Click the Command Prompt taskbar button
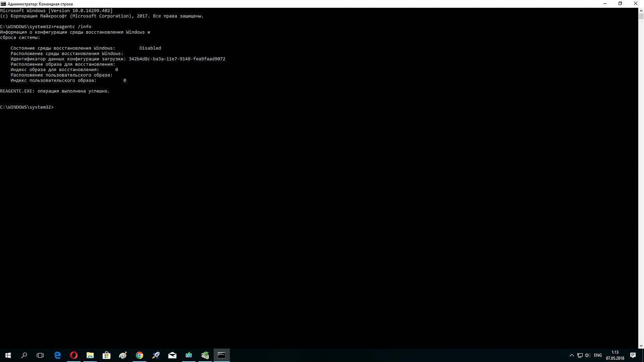644x362 pixels. point(221,355)
